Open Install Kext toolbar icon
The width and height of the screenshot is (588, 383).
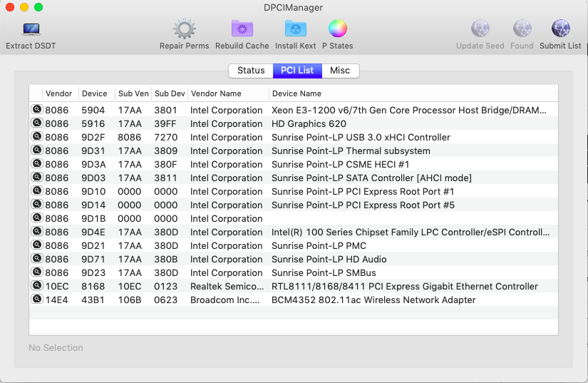tap(295, 30)
